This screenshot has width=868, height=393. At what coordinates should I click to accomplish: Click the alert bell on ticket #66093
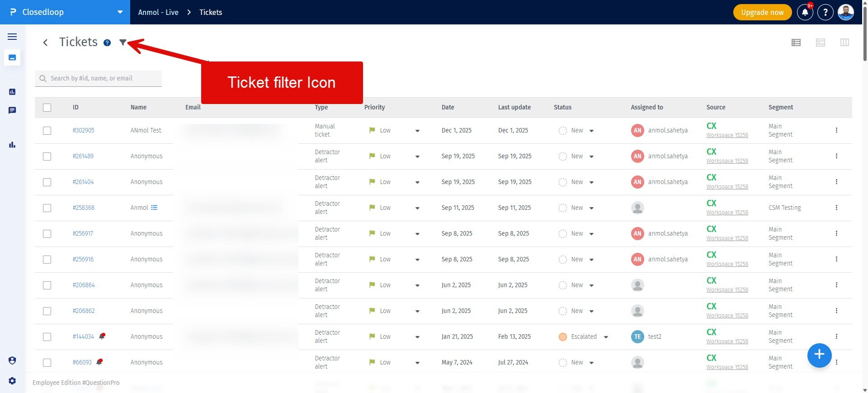point(99,362)
